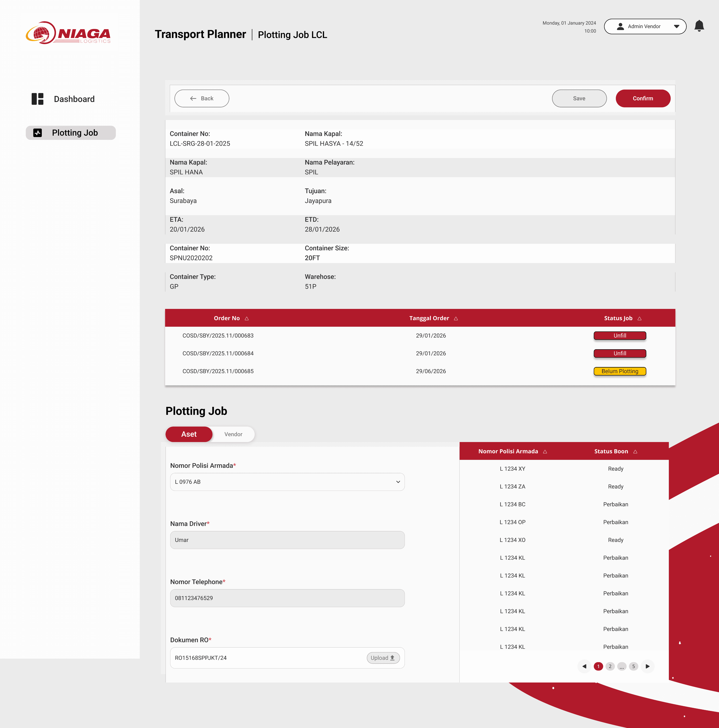Click the notification bell icon
This screenshot has width=719, height=728.
699,26
